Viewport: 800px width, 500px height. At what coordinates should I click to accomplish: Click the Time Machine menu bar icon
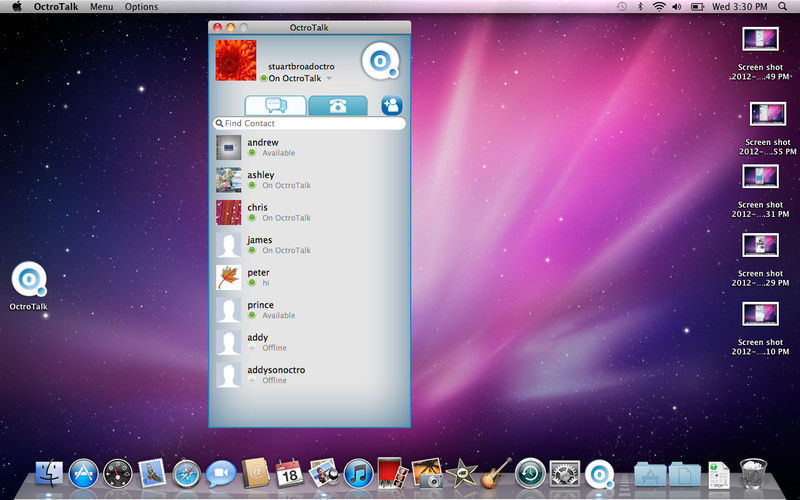point(621,7)
